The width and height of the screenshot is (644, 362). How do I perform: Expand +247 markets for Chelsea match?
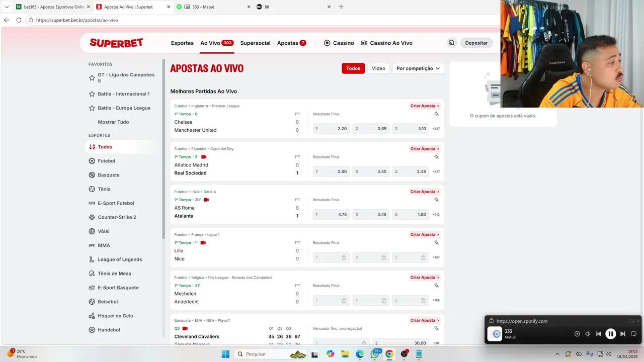(x=436, y=129)
